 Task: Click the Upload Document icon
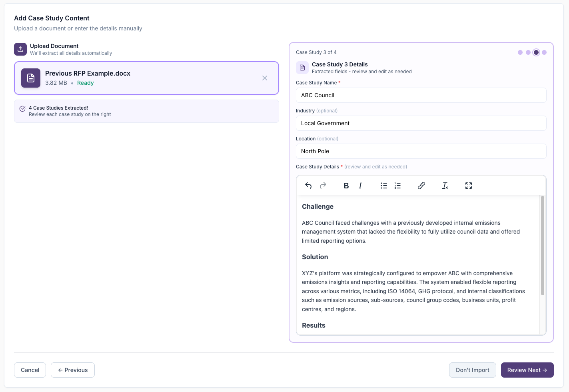[x=20, y=49]
